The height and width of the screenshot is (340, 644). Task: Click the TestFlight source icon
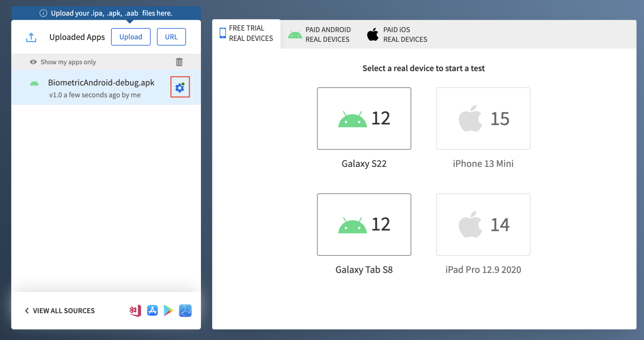185,310
